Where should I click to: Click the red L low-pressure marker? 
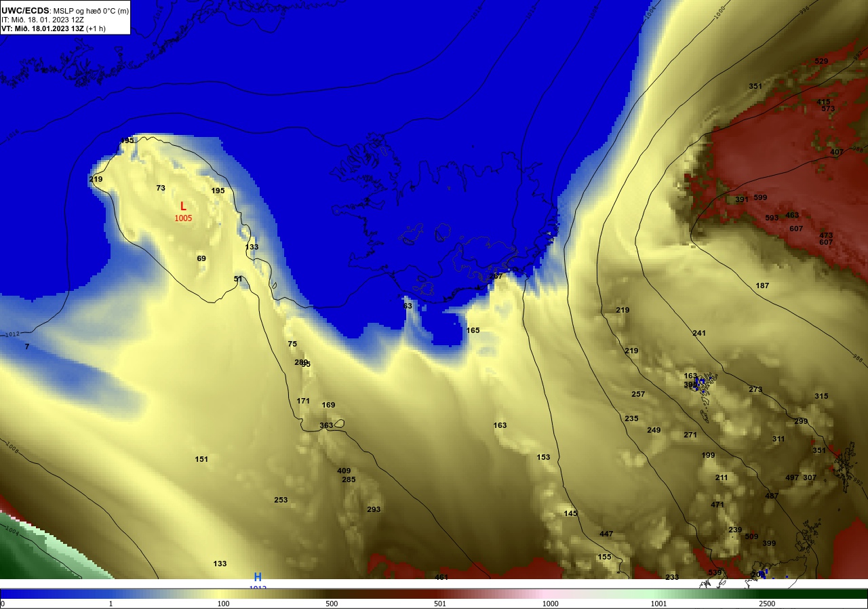coord(183,206)
